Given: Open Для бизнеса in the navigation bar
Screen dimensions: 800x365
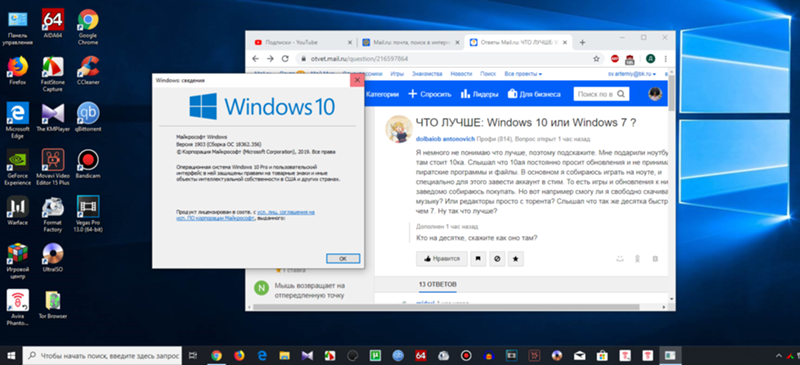Looking at the screenshot, I should pyautogui.click(x=534, y=94).
